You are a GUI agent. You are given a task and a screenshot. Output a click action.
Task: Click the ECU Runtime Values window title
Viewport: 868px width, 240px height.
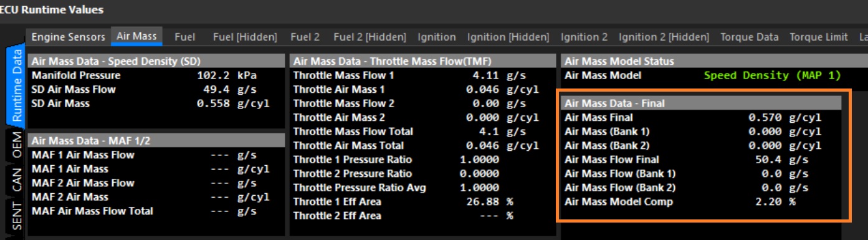pyautogui.click(x=52, y=9)
